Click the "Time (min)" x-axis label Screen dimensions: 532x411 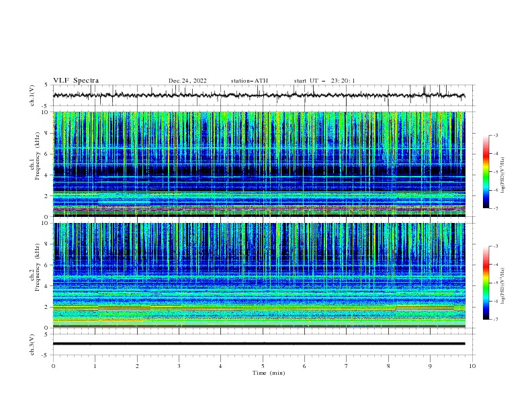click(x=269, y=373)
